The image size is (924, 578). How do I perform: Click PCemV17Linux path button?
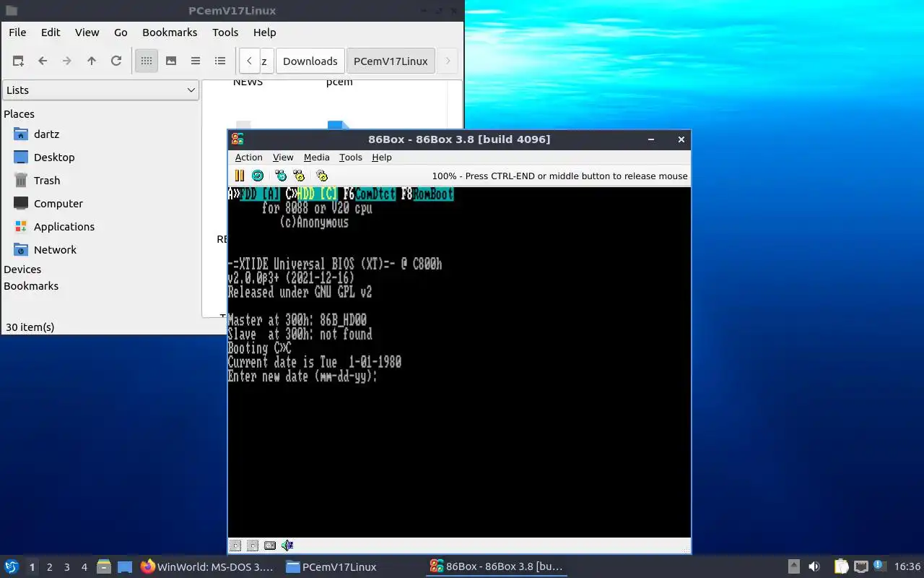391,61
